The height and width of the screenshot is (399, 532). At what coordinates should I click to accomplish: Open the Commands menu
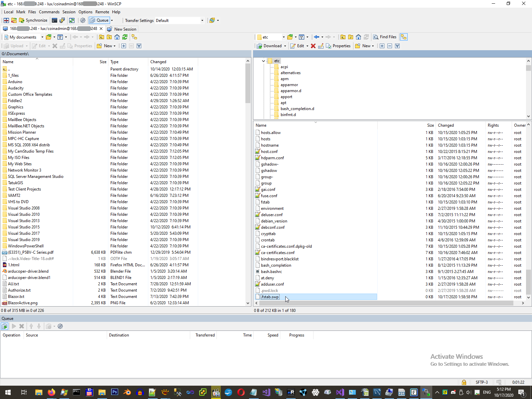(x=49, y=12)
